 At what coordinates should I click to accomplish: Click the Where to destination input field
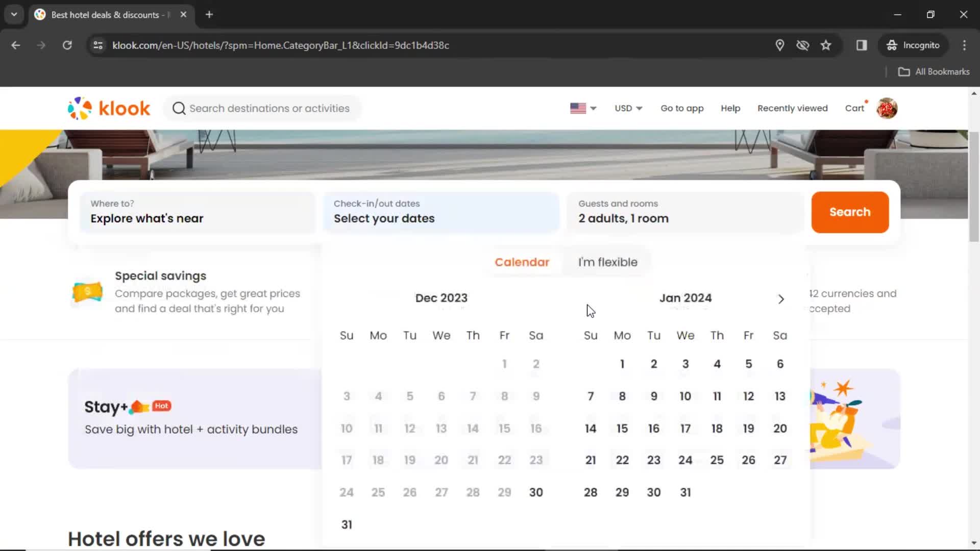[x=196, y=212]
